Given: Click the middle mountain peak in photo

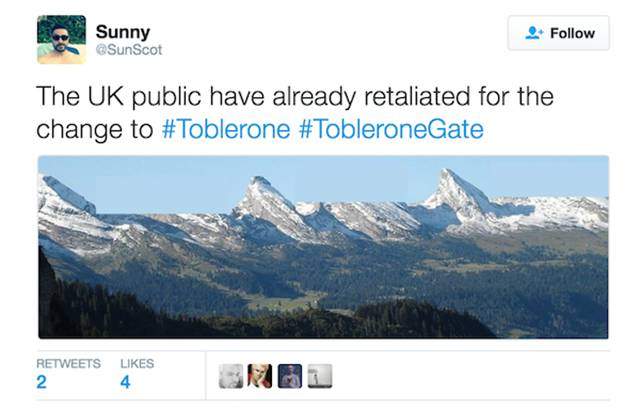Looking at the screenshot, I should (262, 195).
